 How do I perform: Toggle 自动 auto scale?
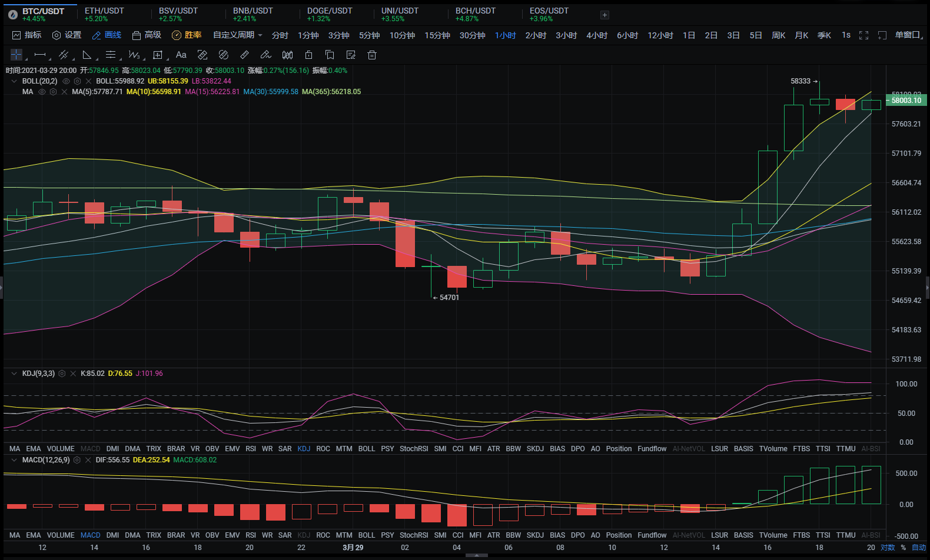point(919,548)
